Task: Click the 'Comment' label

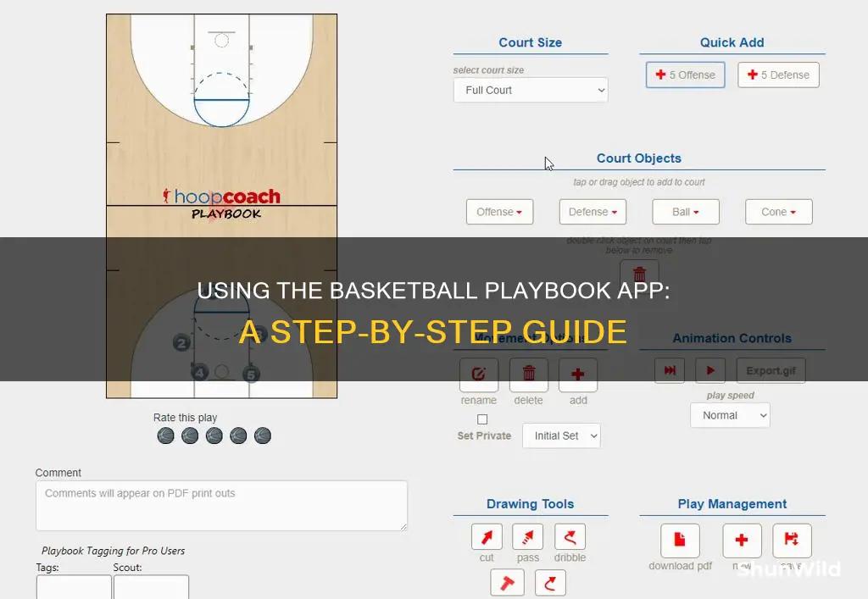Action: click(58, 473)
